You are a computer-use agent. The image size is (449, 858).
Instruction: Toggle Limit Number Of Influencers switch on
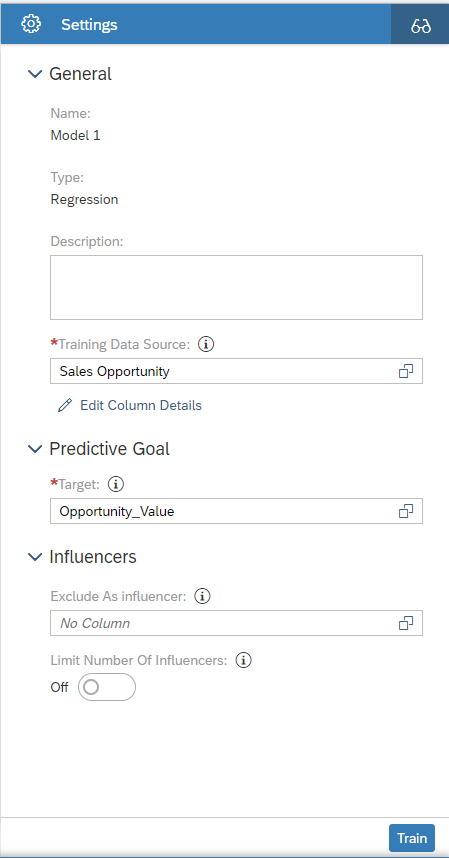pos(107,687)
